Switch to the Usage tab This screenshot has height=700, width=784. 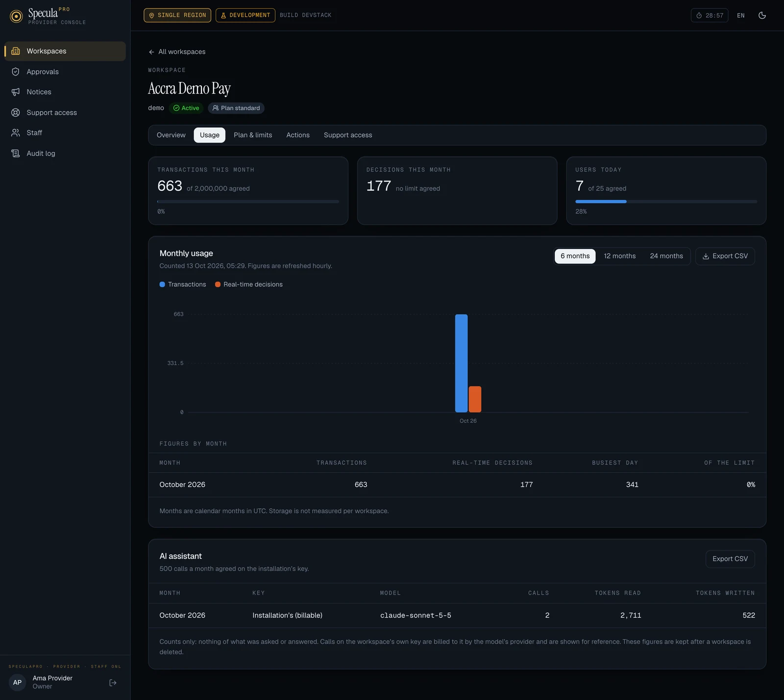coord(210,135)
